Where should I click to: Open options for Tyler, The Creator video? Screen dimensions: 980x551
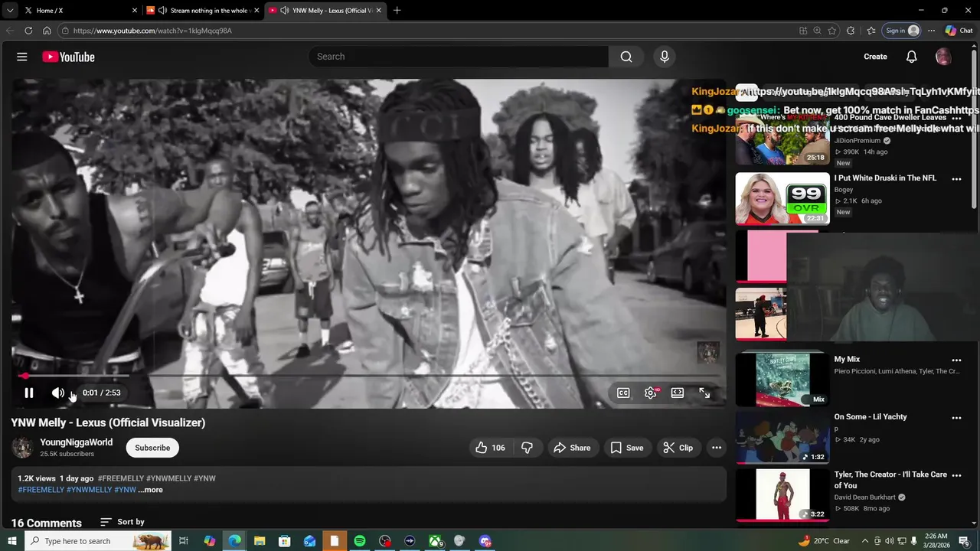[x=956, y=475]
